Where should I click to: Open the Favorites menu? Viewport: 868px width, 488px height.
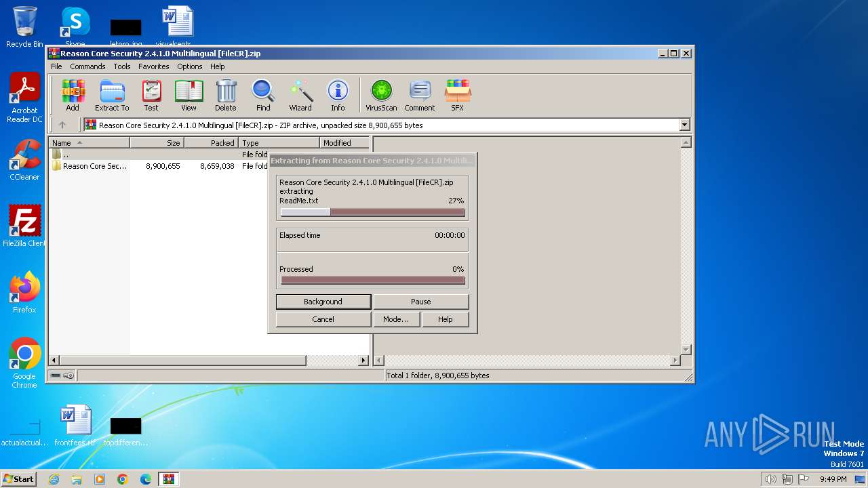click(x=154, y=66)
